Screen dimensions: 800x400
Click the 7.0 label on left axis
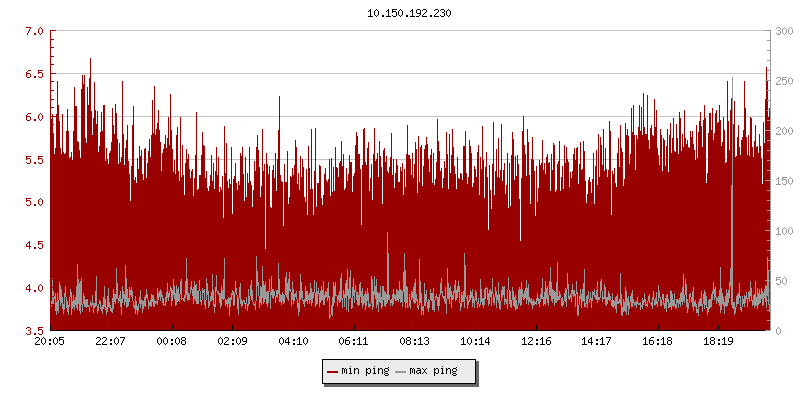pos(34,31)
